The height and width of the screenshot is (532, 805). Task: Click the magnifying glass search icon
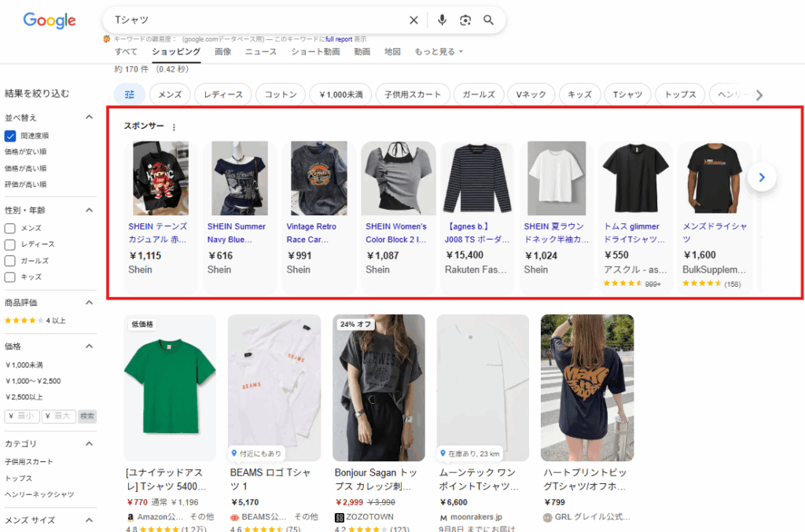pos(488,20)
